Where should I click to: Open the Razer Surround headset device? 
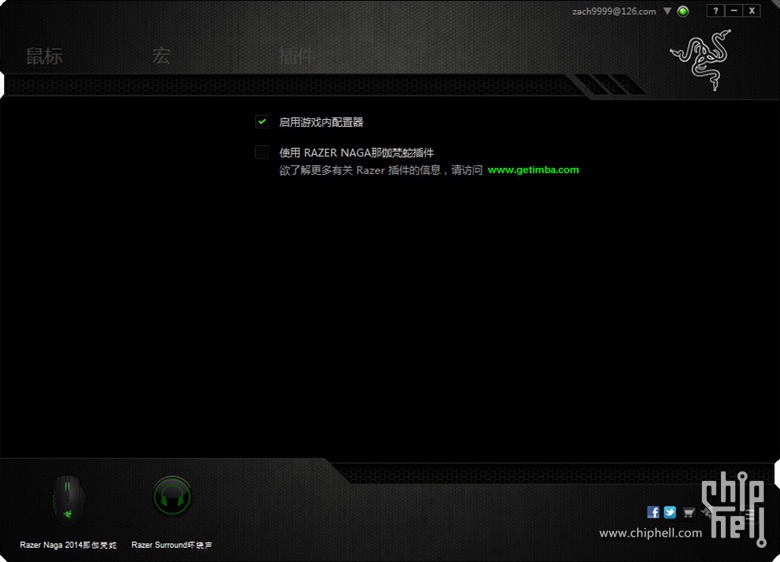(x=172, y=496)
